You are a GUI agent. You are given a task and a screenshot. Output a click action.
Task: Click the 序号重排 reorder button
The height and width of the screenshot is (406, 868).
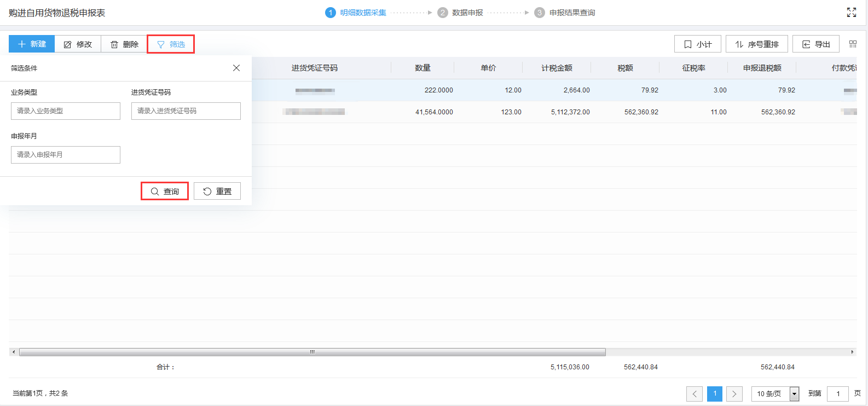pos(756,44)
